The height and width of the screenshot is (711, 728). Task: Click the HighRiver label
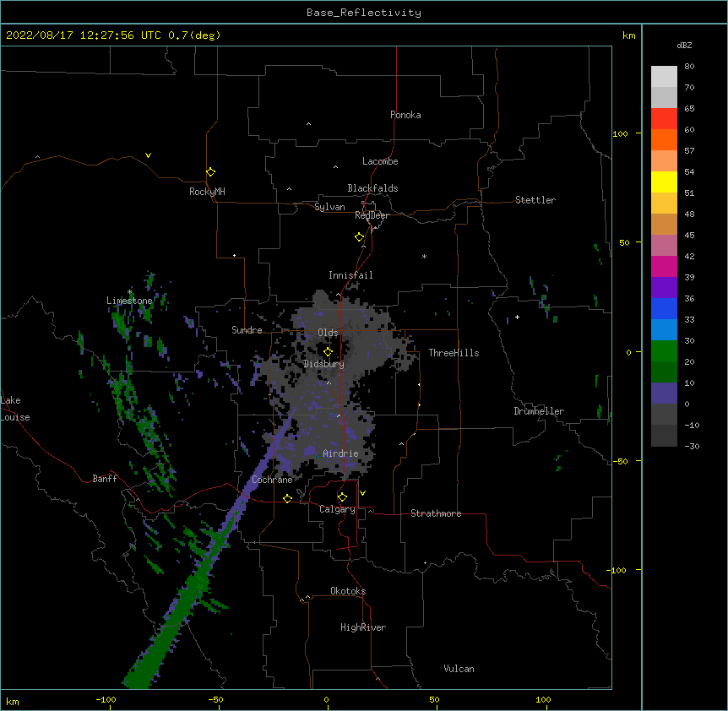(x=363, y=627)
